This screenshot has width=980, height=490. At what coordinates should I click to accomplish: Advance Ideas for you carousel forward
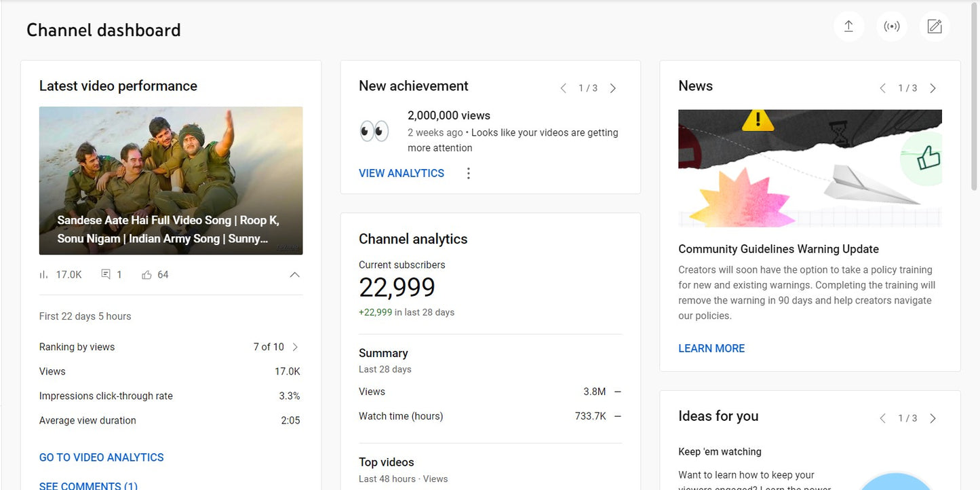pos(933,418)
